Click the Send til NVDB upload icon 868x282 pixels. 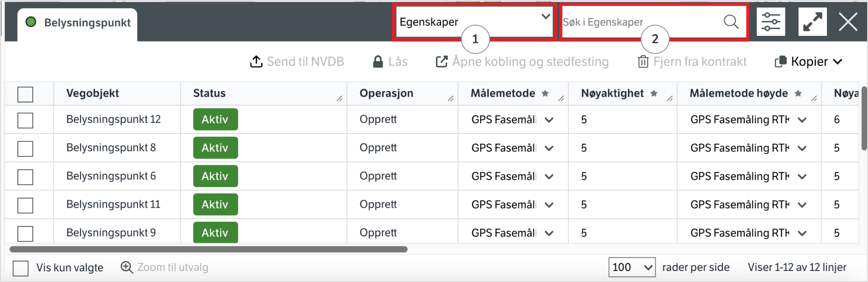[256, 62]
